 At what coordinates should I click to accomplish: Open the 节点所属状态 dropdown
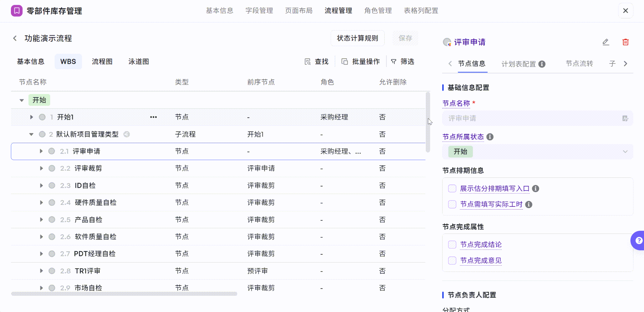coord(537,152)
